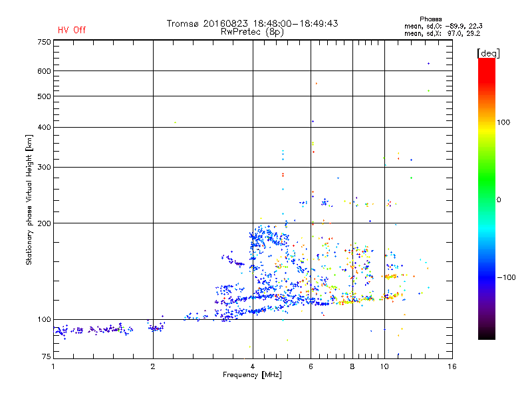The width and height of the screenshot is (532, 399).
Task: Click the 'RwPretec (8p)' subtitle
Action: coord(252,32)
